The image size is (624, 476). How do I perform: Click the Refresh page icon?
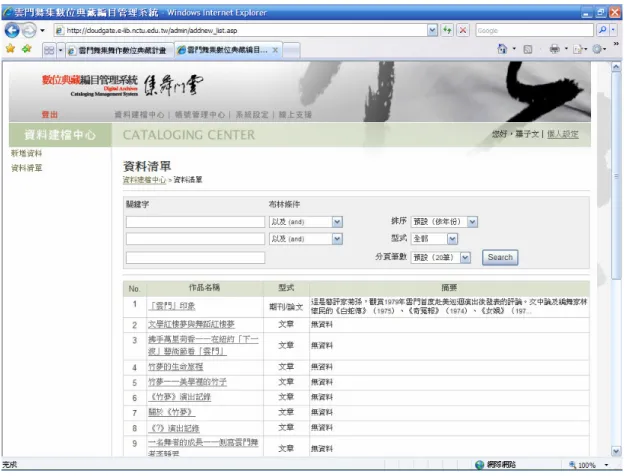pos(447,30)
